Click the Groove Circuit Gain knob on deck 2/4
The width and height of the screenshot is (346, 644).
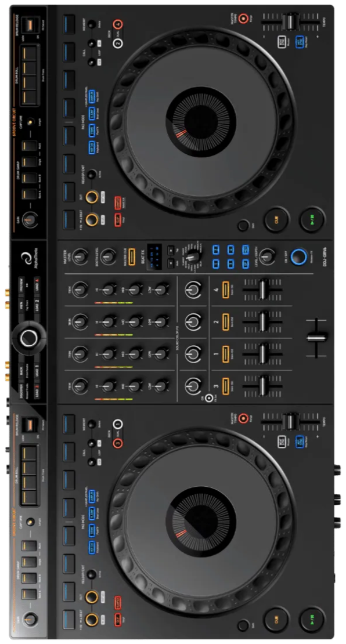(29, 220)
